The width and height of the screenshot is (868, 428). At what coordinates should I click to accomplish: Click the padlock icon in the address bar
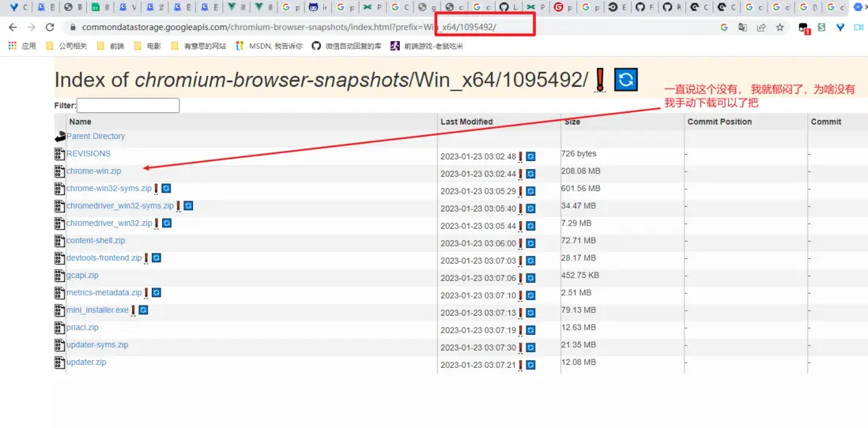tap(72, 27)
